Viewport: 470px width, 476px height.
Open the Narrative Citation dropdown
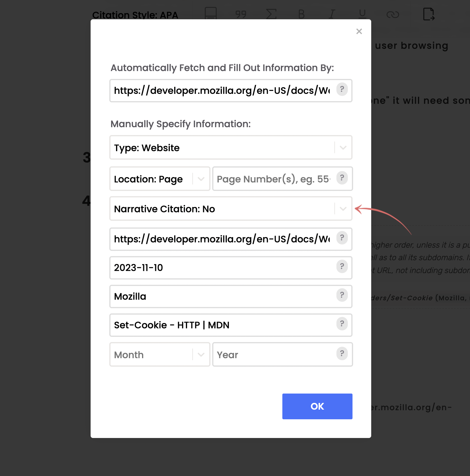(x=231, y=208)
